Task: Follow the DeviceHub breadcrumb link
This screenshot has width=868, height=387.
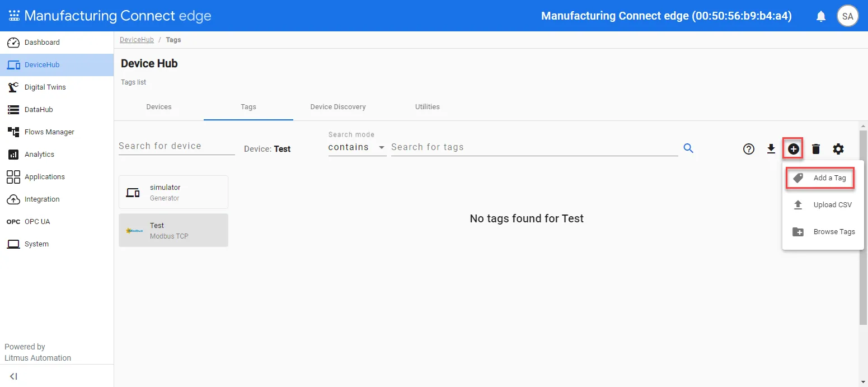Action: point(137,40)
